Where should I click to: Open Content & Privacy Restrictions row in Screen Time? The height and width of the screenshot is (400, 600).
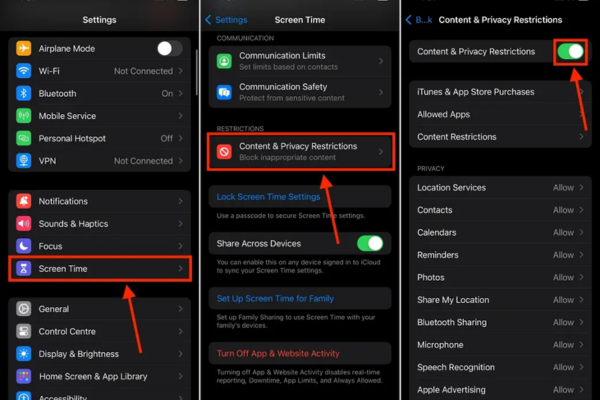pyautogui.click(x=300, y=152)
